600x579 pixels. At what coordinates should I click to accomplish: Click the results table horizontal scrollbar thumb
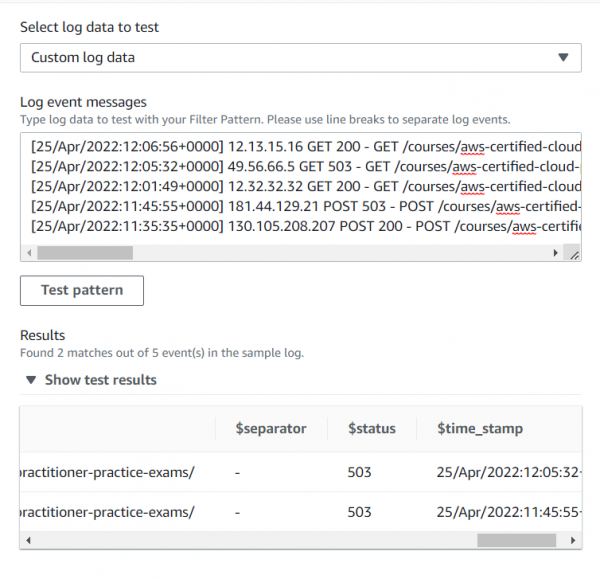[516, 540]
